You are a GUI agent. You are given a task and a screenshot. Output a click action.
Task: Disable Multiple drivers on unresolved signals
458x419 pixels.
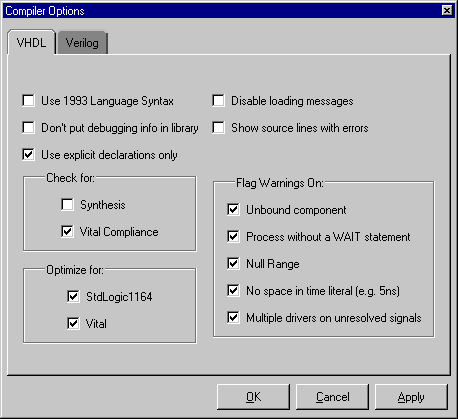click(x=233, y=318)
